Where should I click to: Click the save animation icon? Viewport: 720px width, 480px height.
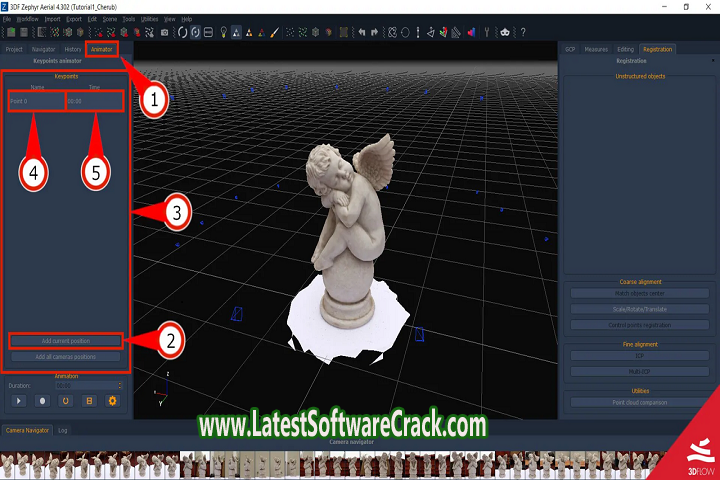pos(88,401)
